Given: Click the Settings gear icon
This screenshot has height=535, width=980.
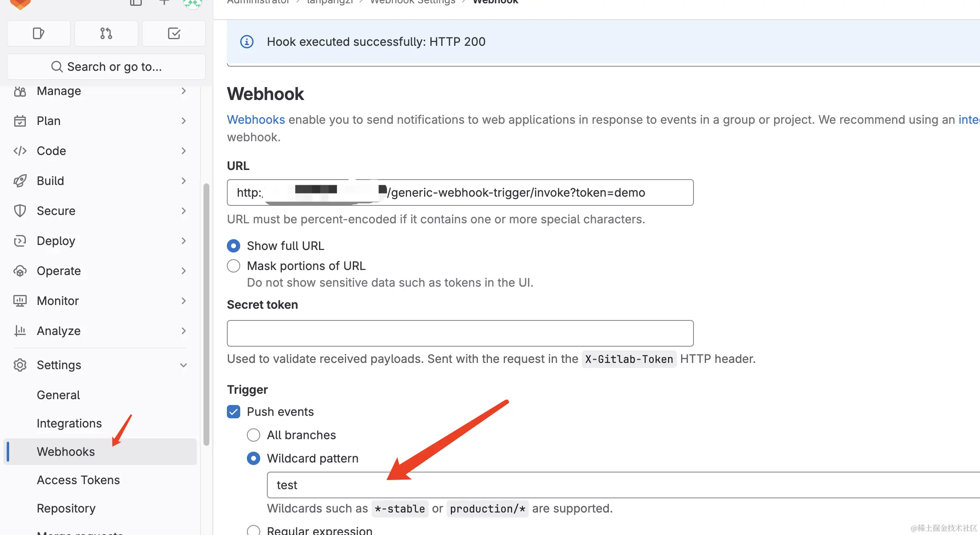Looking at the screenshot, I should [20, 365].
